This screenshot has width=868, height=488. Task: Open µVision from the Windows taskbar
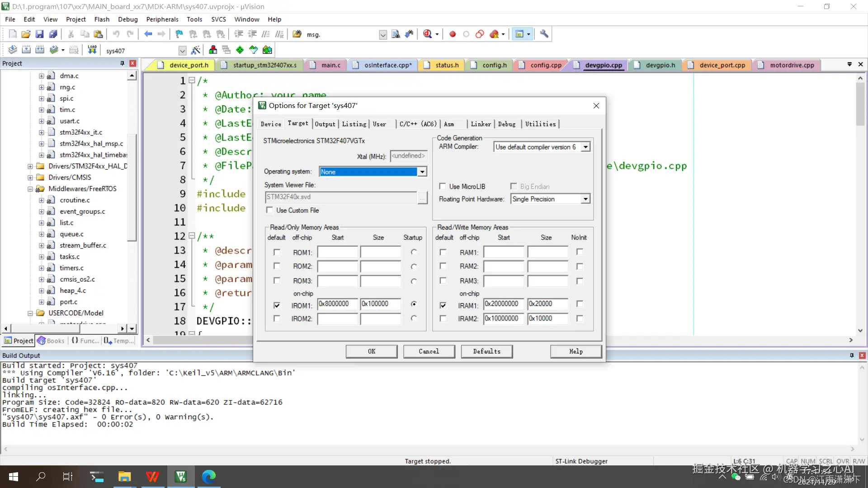click(181, 476)
